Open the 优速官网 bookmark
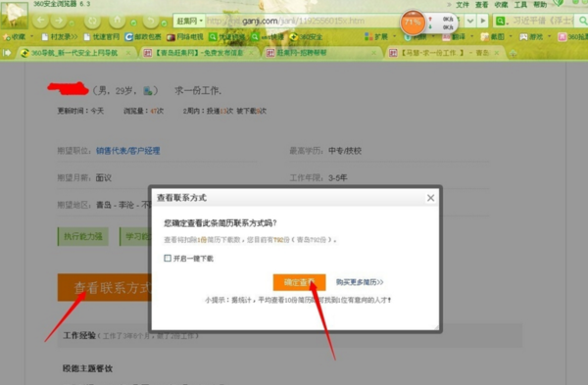588x385 pixels. 101,37
